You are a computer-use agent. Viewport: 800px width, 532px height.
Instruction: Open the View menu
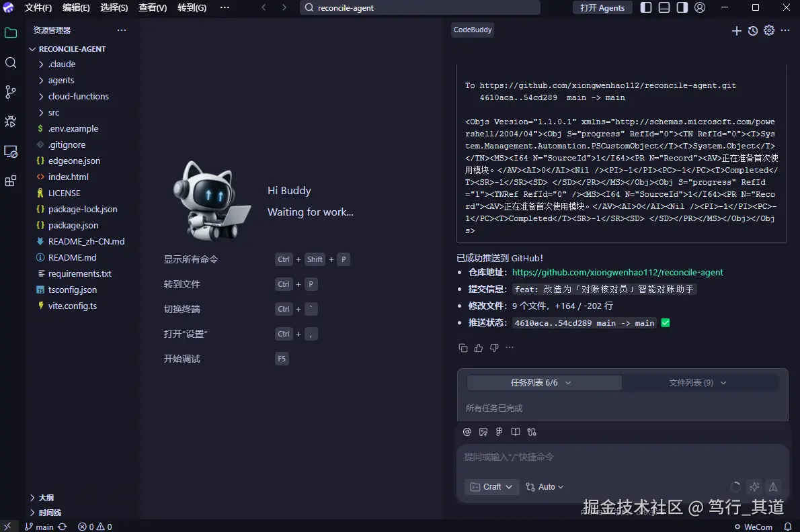tap(153, 7)
